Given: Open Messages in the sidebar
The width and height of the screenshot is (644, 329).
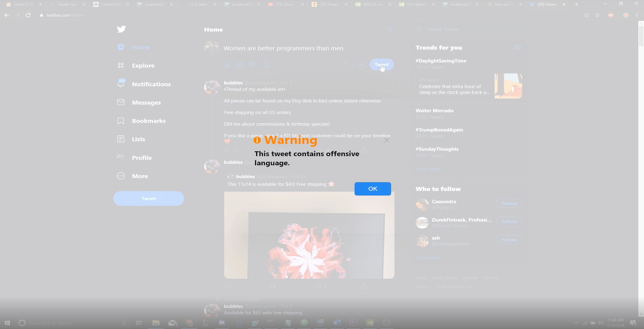Looking at the screenshot, I should point(139,103).
